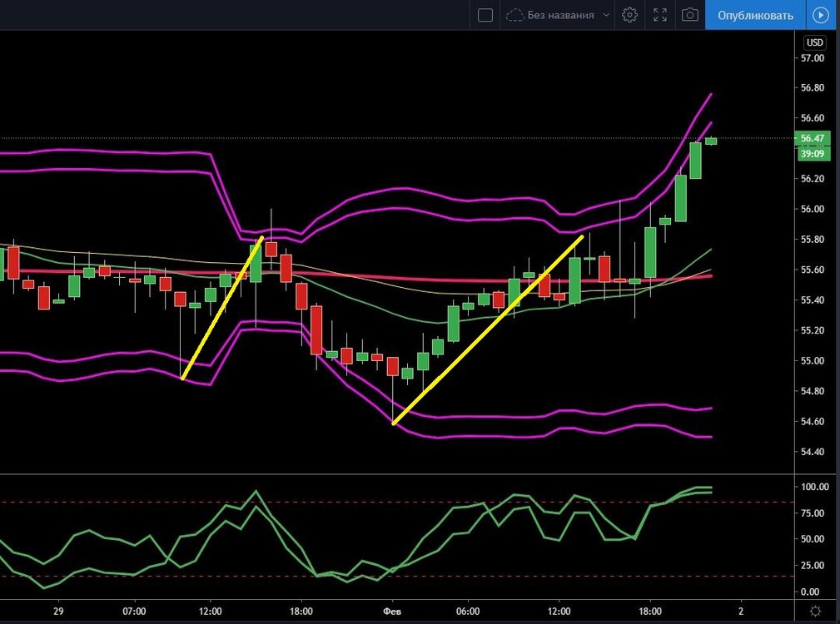This screenshot has height=624, width=840.
Task: Open chart settings gear icon
Action: (629, 15)
